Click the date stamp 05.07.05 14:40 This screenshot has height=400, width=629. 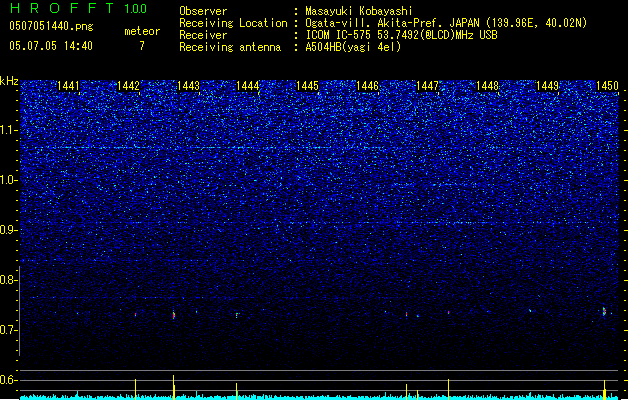[x=51, y=46]
